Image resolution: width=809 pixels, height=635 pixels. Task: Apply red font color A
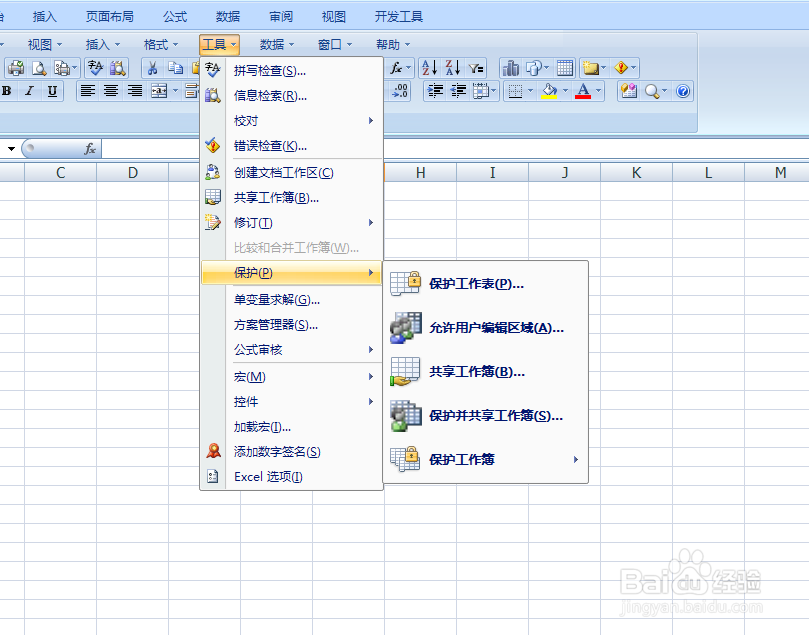pos(583,91)
